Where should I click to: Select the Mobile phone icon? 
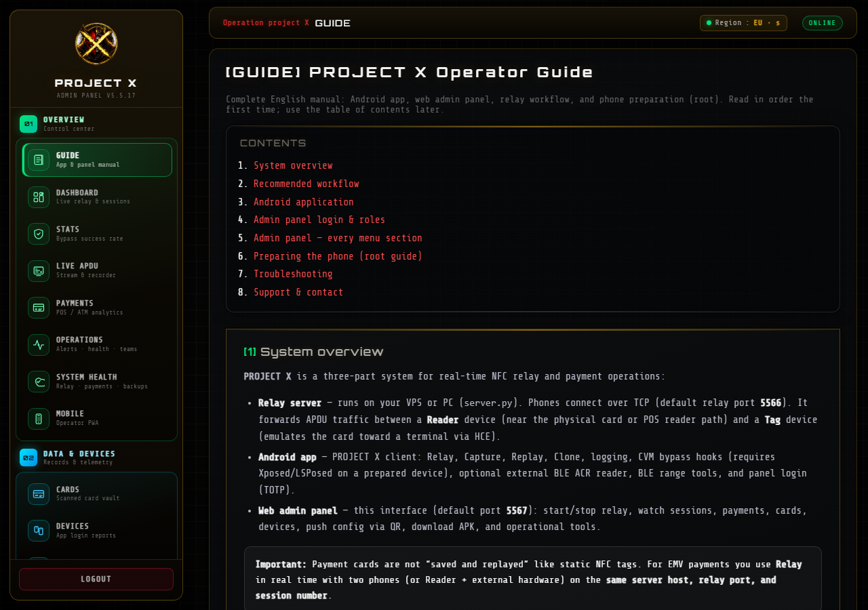coord(39,418)
